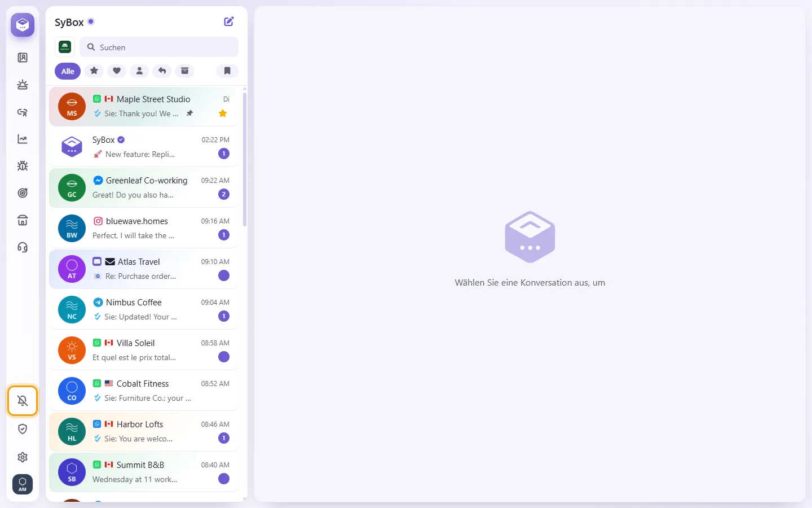
Task: Open the Villa Soleil conversation
Action: (144, 350)
